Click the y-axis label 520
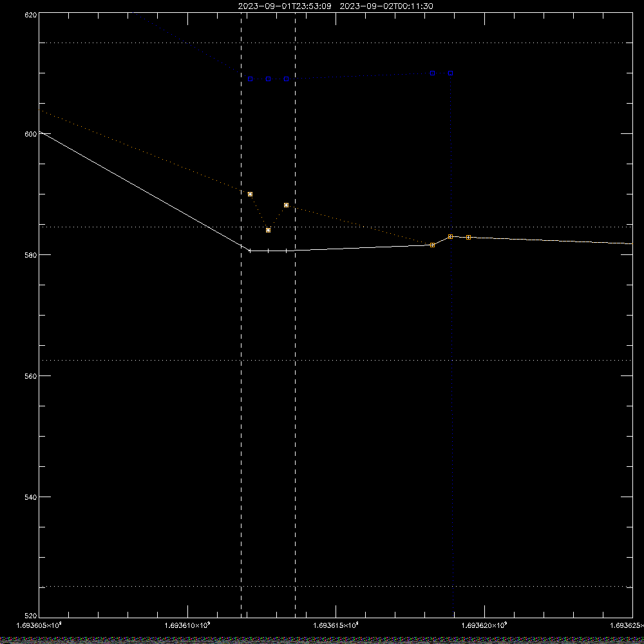Image resolution: width=644 pixels, height=644 pixels. pos(31,616)
